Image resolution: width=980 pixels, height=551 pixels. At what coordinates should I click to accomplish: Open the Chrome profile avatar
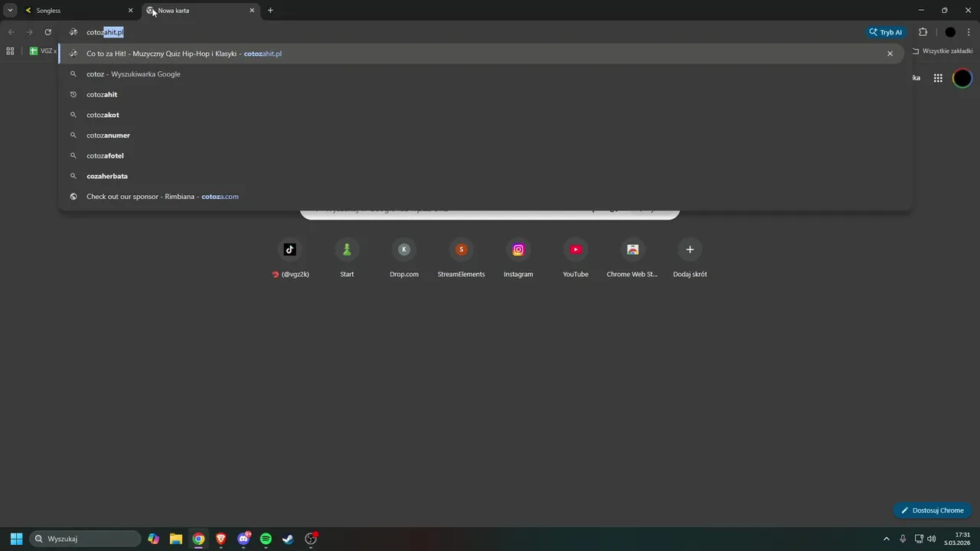tap(950, 32)
